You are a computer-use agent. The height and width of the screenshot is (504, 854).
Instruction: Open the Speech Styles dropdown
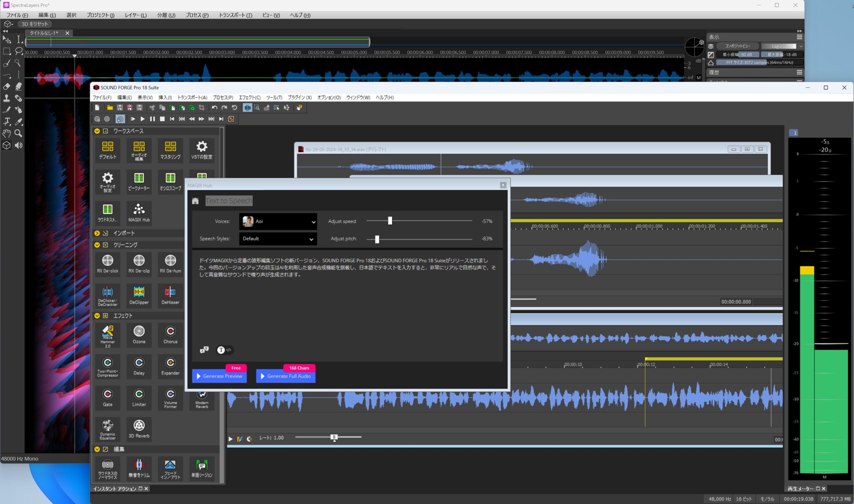[278, 239]
